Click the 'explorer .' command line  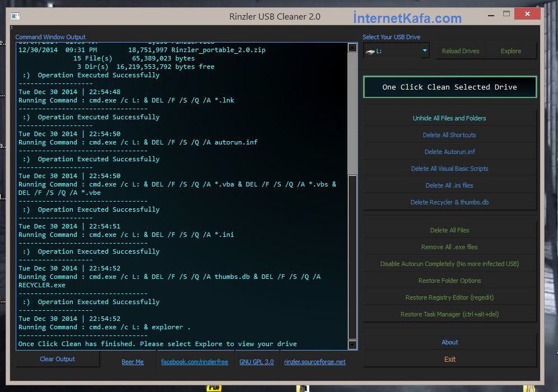105,327
